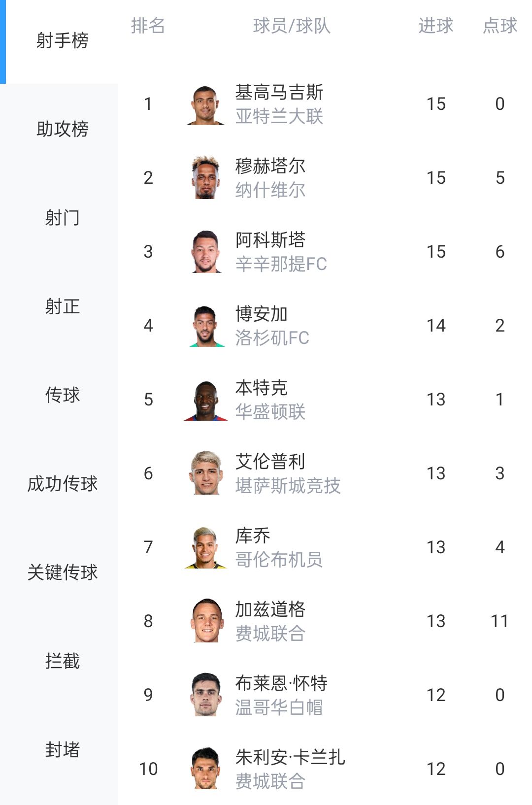Tap 本特克 player portrait
532x805 pixels.
(x=206, y=400)
